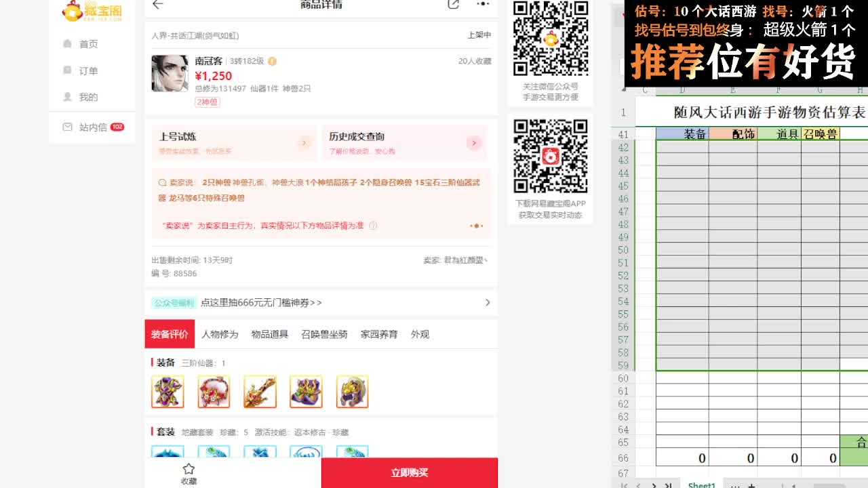Expand the 上号试炼 card chevron
This screenshot has height=488, width=868.
click(x=304, y=144)
